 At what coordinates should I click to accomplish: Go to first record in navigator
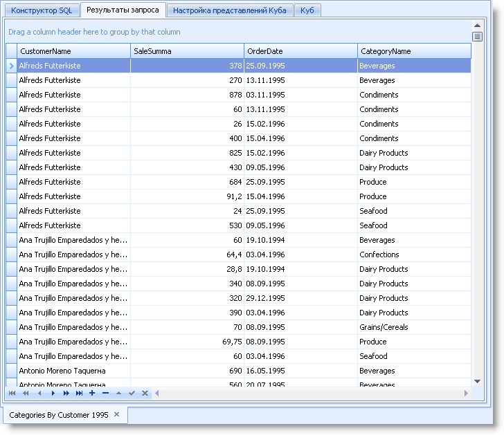click(x=12, y=394)
